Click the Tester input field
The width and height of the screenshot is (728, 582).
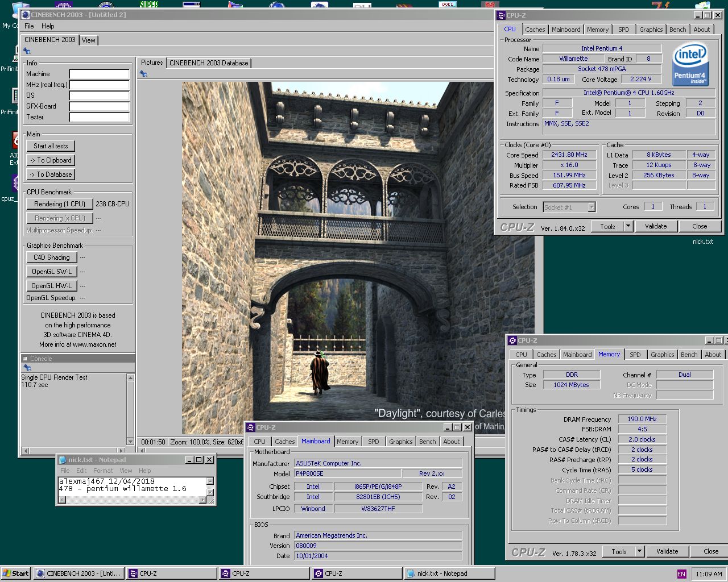(x=100, y=117)
